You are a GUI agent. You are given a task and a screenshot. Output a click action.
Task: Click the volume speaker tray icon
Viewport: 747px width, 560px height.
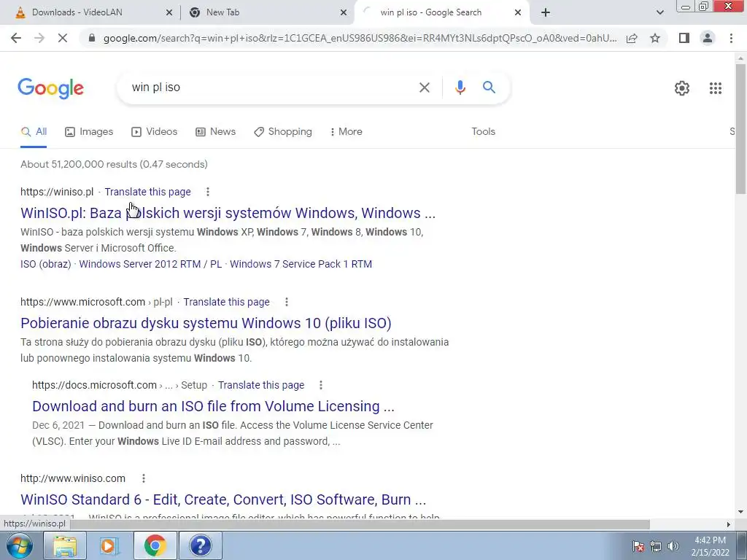tap(673, 546)
